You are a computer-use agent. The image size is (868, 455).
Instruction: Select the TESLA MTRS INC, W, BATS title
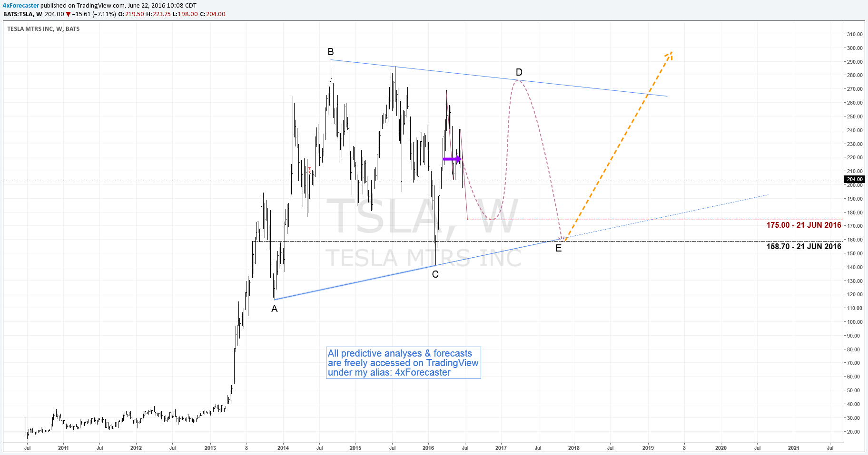coord(43,29)
